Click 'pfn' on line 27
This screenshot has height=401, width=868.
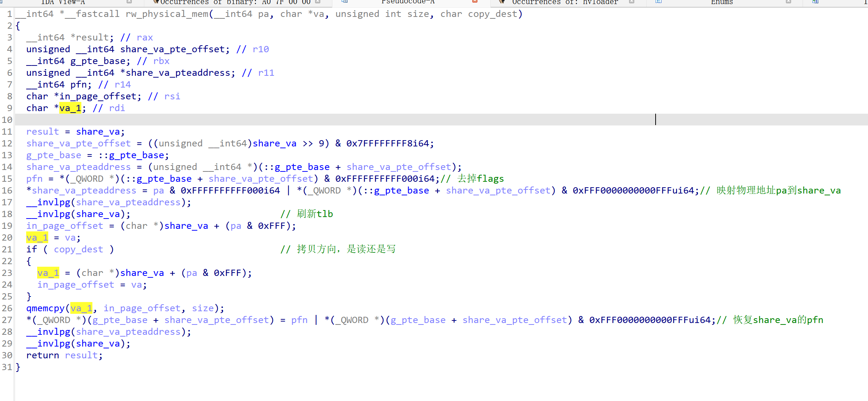tap(299, 320)
